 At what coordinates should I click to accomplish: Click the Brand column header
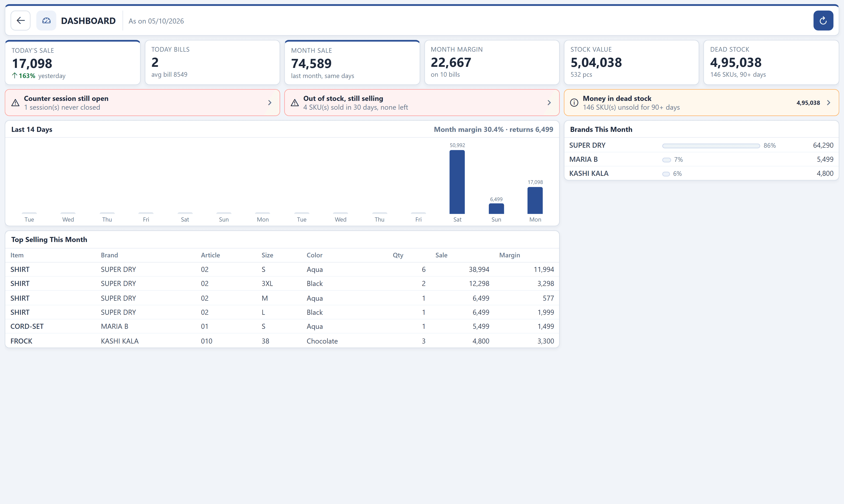pos(109,255)
